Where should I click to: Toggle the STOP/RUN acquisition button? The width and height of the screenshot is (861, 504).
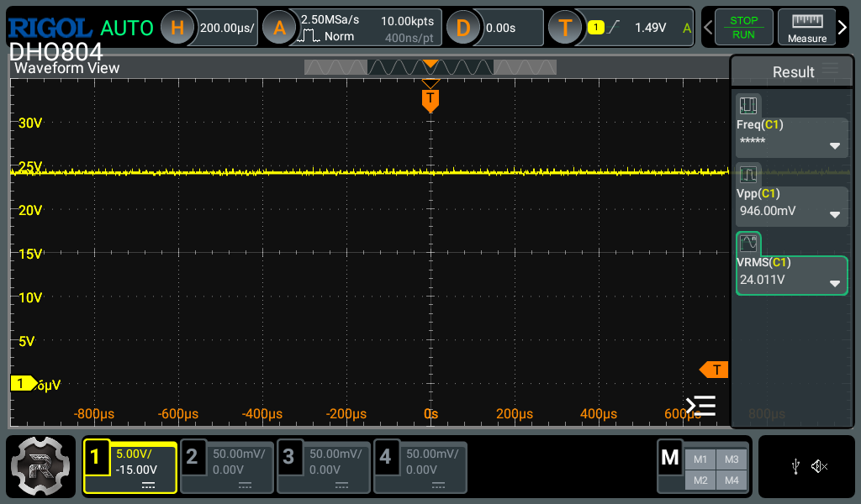pos(742,28)
